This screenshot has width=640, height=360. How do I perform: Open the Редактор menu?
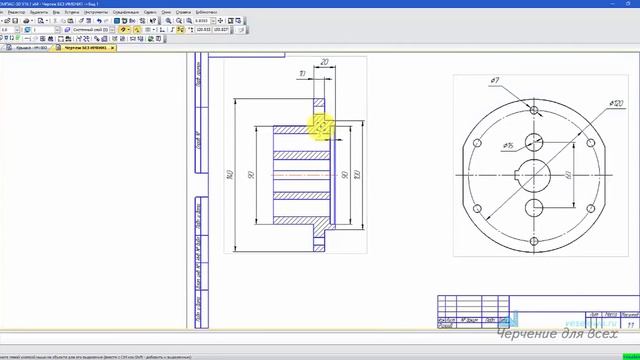click(x=16, y=12)
